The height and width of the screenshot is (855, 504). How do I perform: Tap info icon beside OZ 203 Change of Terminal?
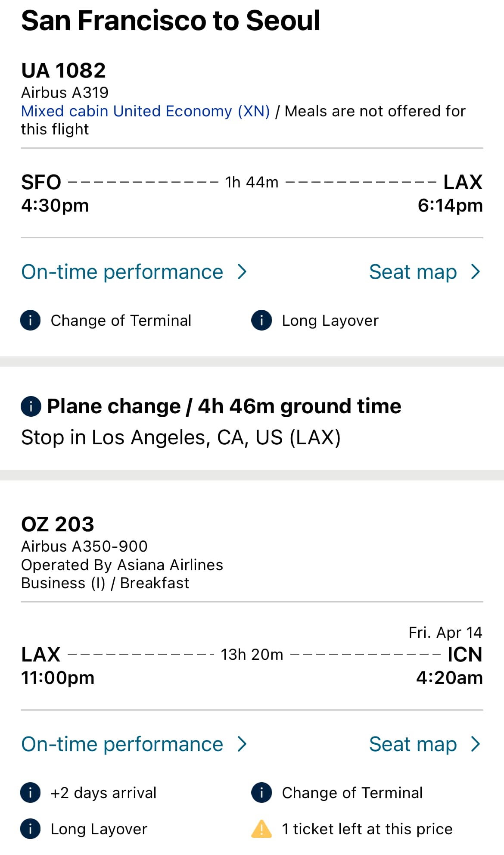(261, 793)
